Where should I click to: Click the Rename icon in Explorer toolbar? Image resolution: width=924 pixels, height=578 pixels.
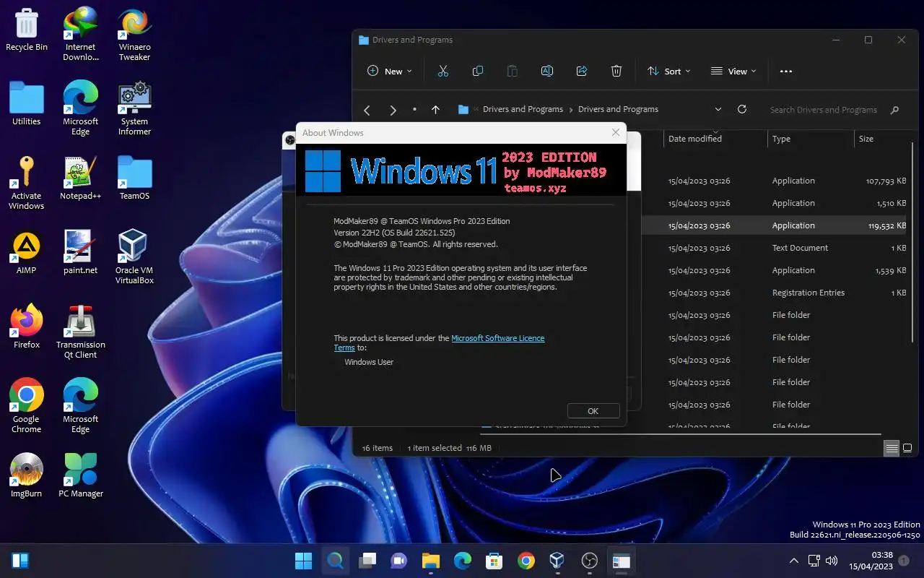tap(547, 71)
